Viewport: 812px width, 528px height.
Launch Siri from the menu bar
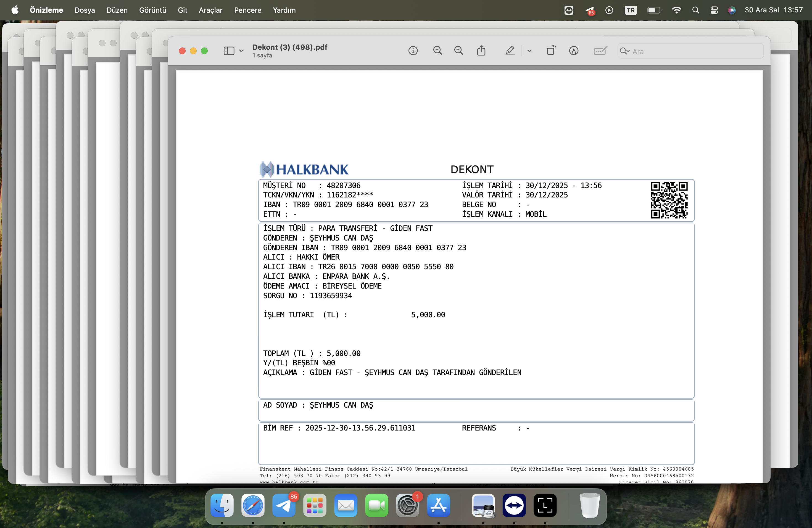point(732,10)
